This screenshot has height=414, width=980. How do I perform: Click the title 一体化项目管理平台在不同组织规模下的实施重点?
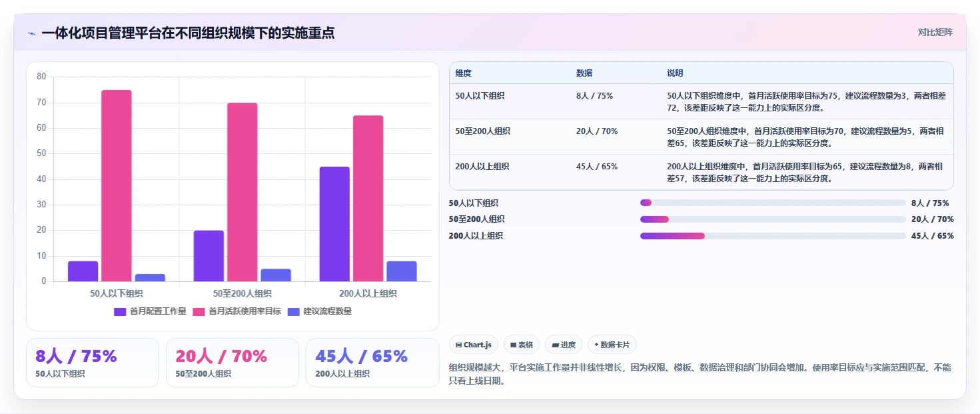pyautogui.click(x=188, y=33)
